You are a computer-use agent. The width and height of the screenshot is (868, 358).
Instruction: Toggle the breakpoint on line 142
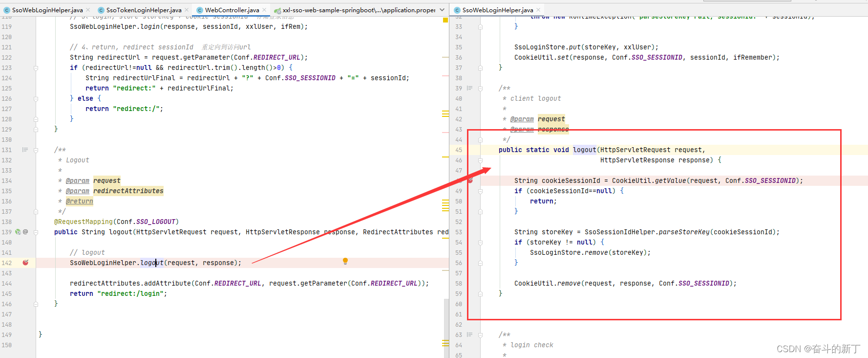(x=25, y=263)
